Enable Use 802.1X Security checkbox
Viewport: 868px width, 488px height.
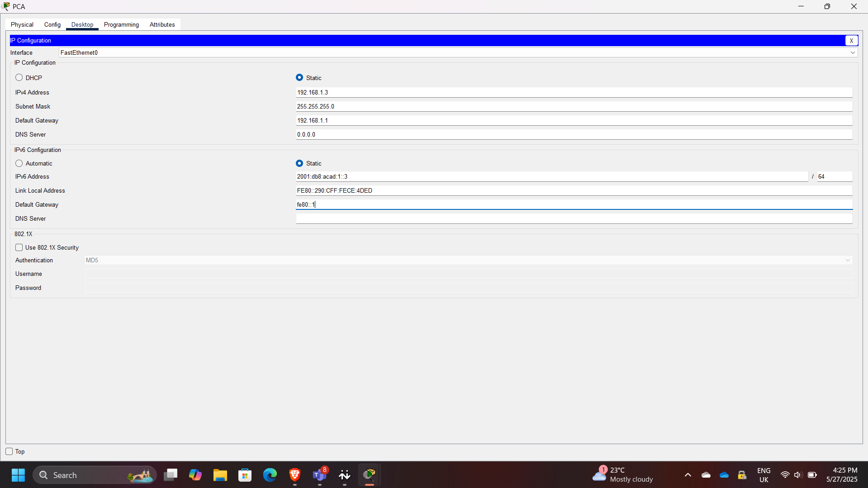(19, 247)
